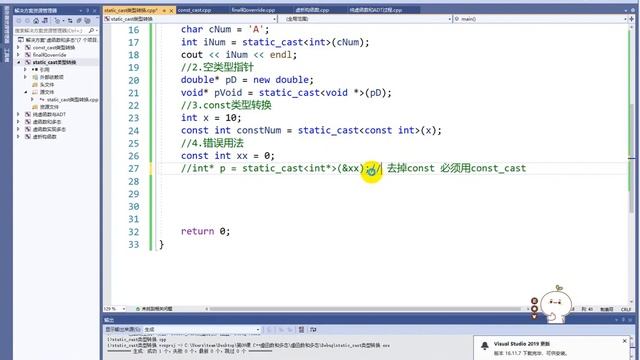Switch to const_cast.cpp tab
The width and height of the screenshot is (640, 360).
pos(195,10)
